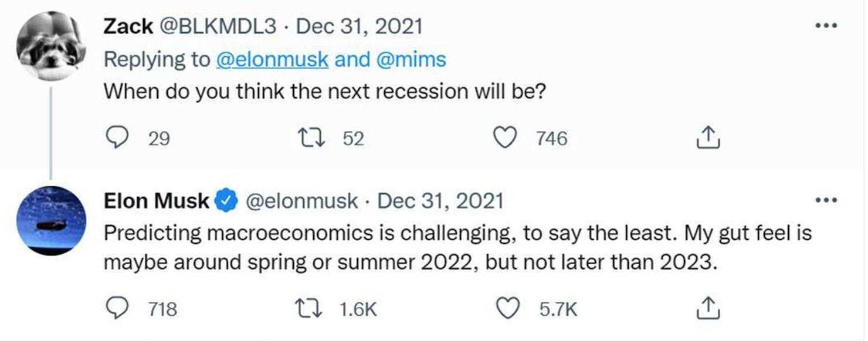Retweet Zack's recession question tweet
The image size is (868, 341).
coord(308,138)
